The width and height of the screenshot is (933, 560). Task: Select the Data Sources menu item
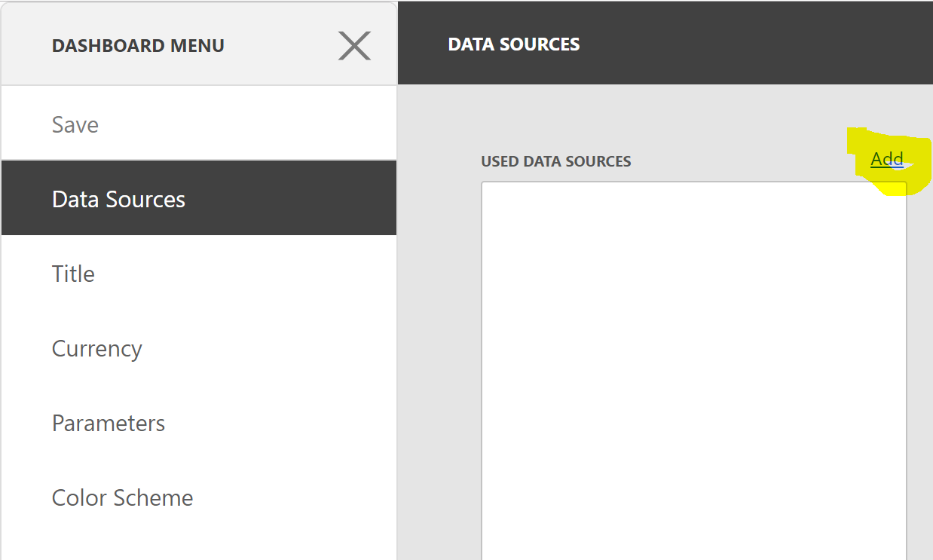[x=119, y=200]
